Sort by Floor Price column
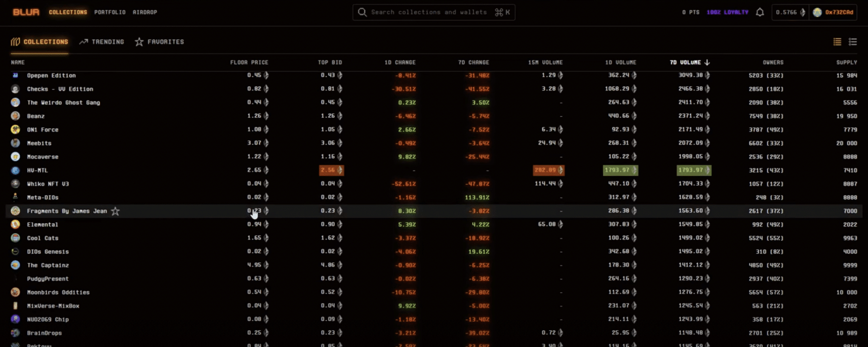868x347 pixels. pos(249,62)
